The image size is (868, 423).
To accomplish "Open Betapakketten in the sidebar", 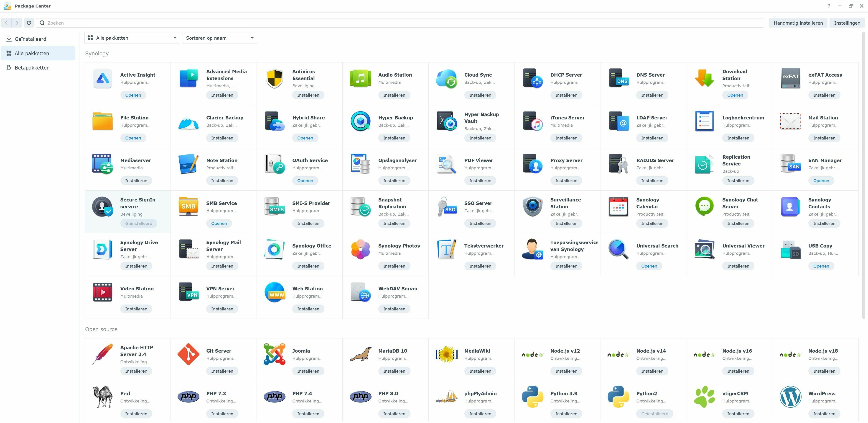I will (38, 68).
